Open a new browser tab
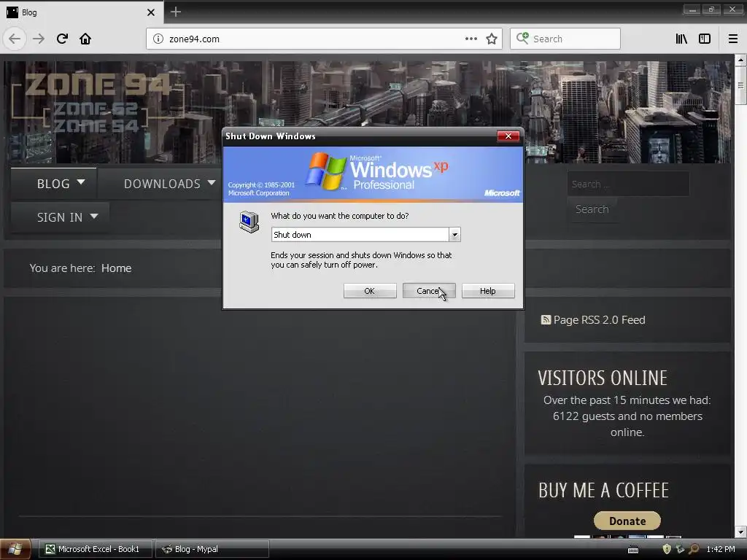This screenshot has width=747, height=560. pyautogui.click(x=175, y=12)
